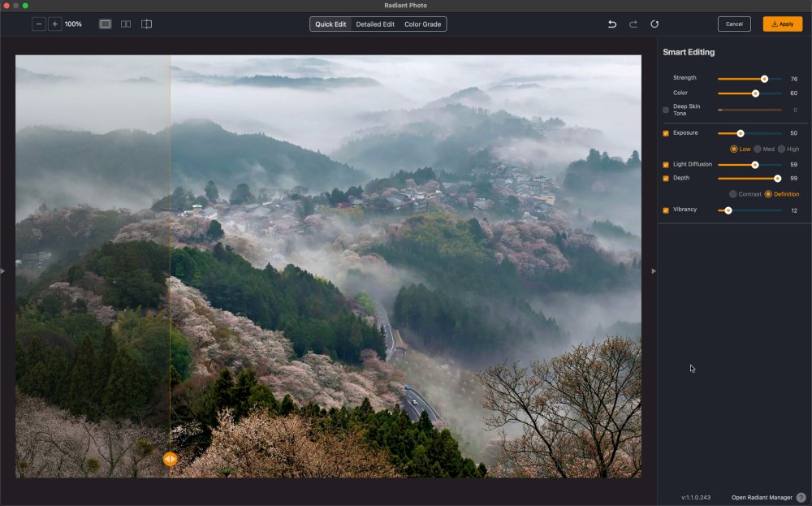Click the Color value 60
Image resolution: width=812 pixels, height=506 pixels.
[x=794, y=93]
